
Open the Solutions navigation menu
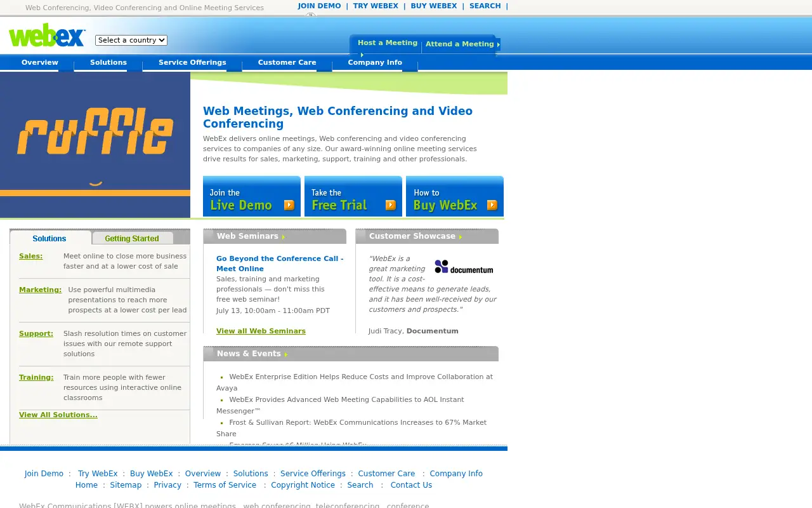pyautogui.click(x=108, y=62)
